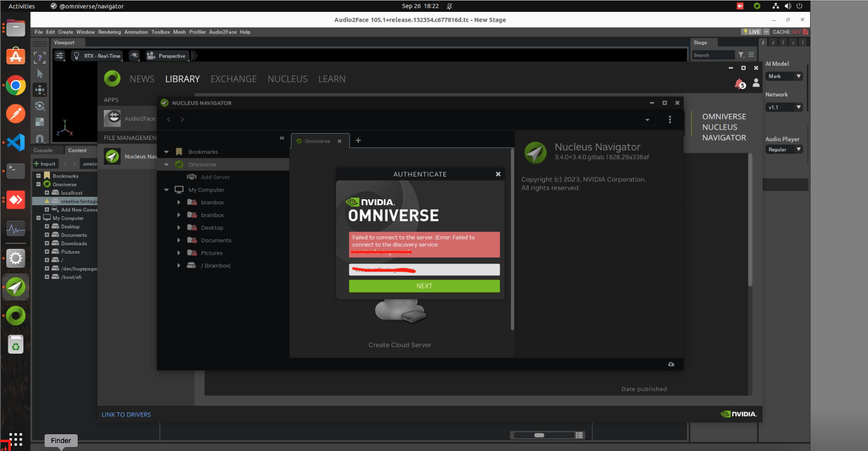Open the AI Model Mark dropdown
868x451 pixels.
784,76
